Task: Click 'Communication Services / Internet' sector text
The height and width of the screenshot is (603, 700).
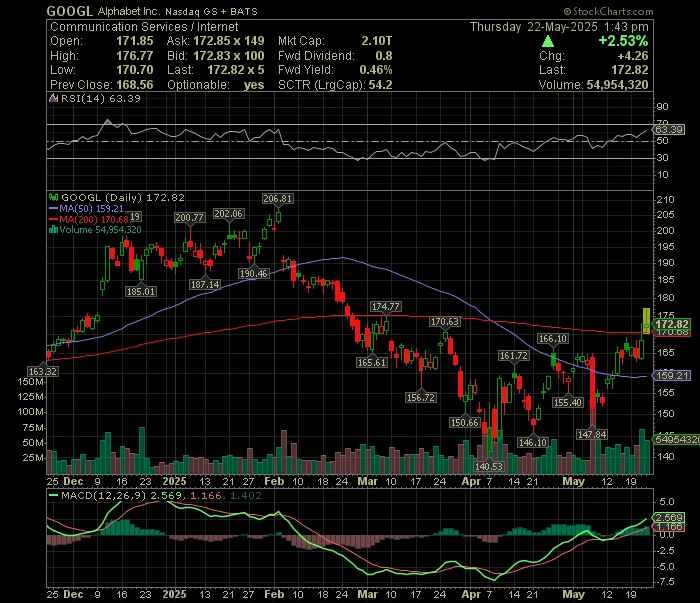Action: point(144,27)
